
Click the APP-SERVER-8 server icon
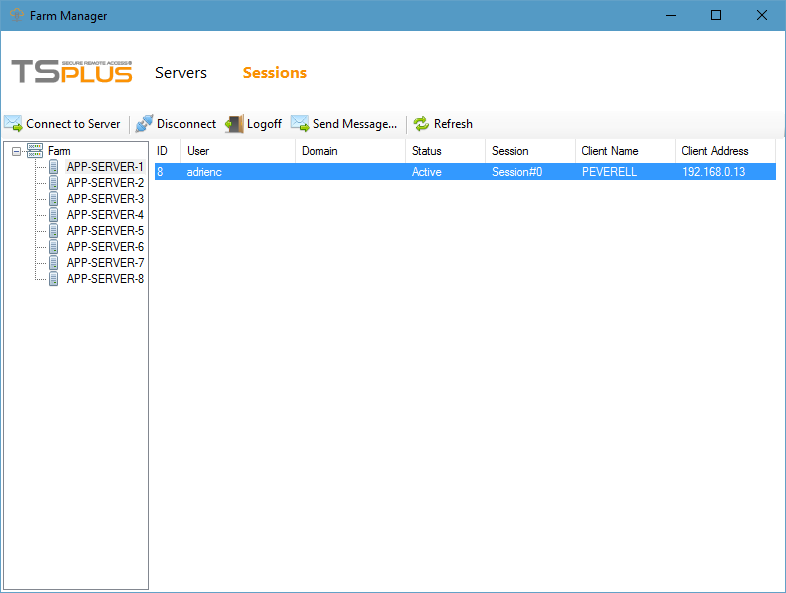54,279
